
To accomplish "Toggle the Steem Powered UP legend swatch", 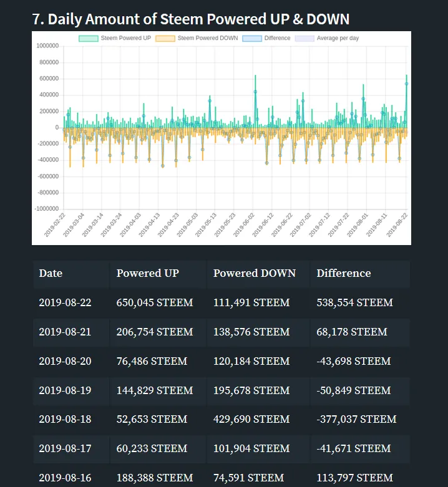I will tap(89, 38).
